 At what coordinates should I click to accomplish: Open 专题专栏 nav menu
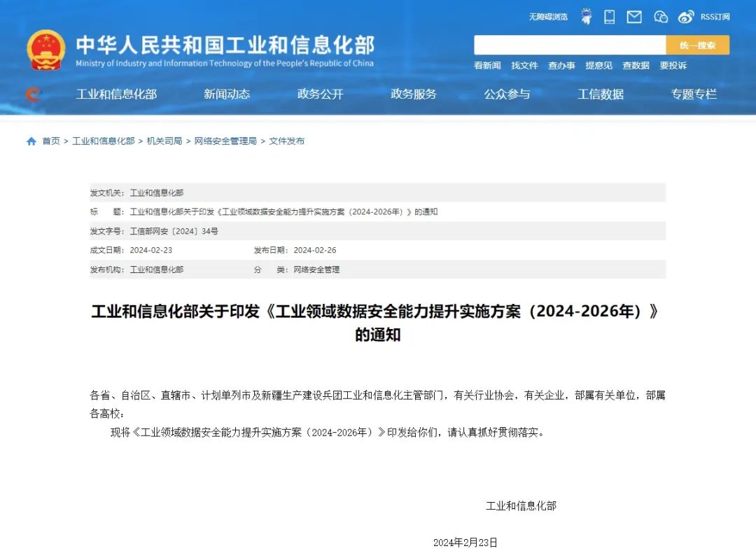tap(693, 94)
